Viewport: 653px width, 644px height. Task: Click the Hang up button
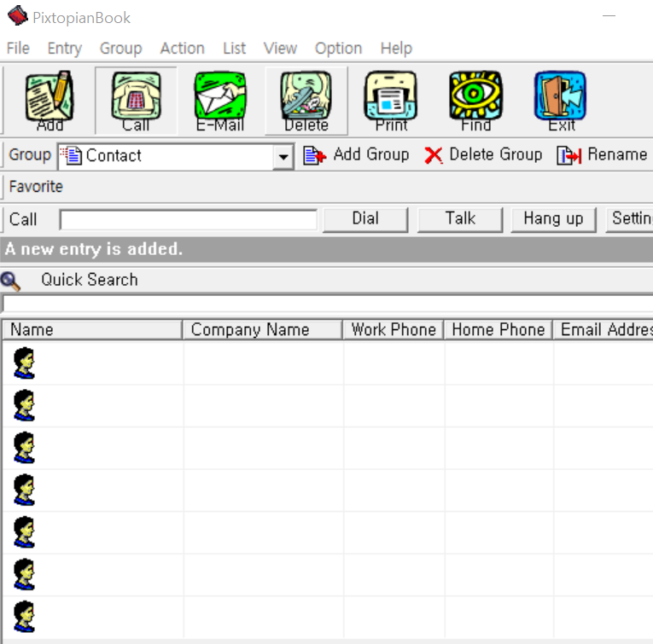click(x=553, y=219)
